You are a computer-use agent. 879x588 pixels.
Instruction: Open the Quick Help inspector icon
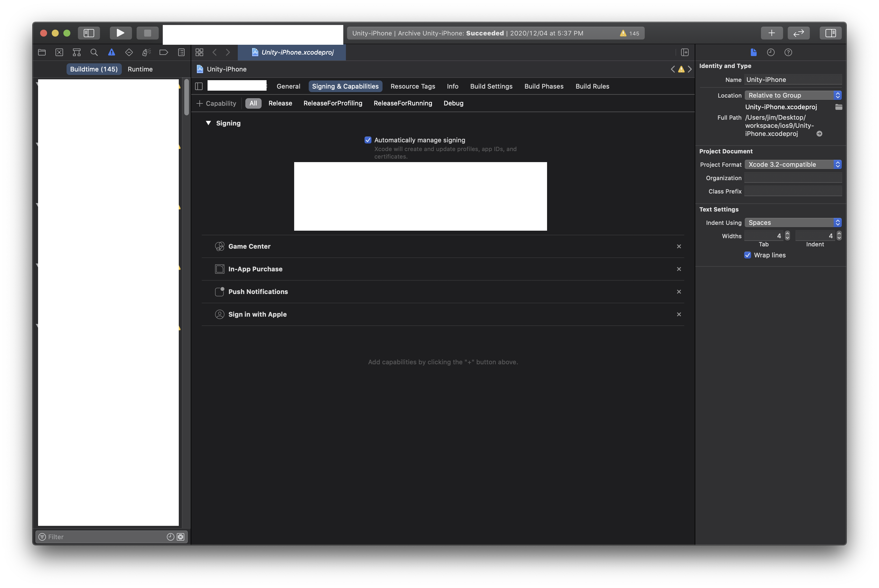(788, 53)
